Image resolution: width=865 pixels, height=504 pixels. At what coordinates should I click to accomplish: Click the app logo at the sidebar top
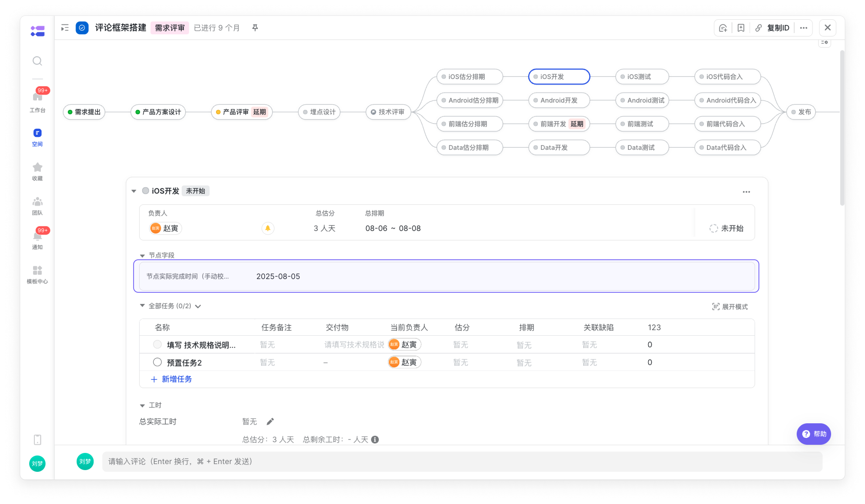(x=37, y=31)
